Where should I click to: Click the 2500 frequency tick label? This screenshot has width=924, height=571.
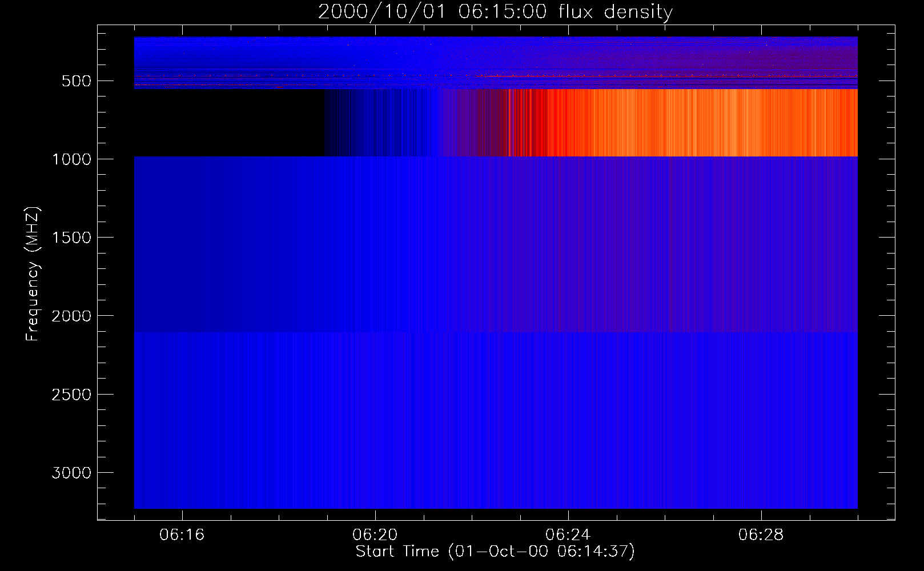point(71,395)
